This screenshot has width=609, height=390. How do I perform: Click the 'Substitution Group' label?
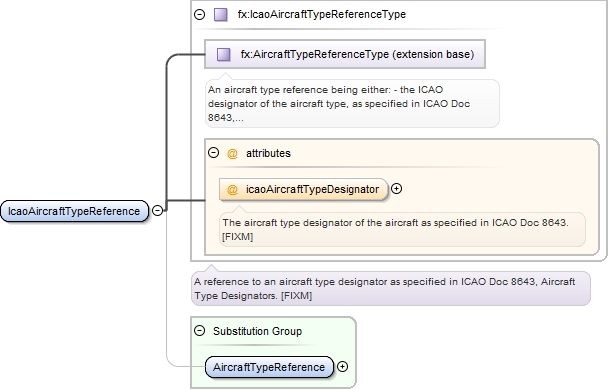[x=258, y=331]
